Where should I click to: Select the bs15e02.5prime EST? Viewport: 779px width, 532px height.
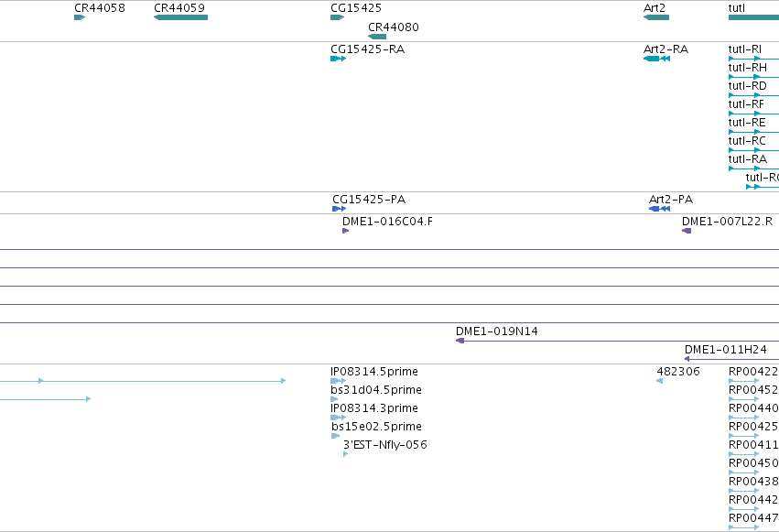coord(336,436)
